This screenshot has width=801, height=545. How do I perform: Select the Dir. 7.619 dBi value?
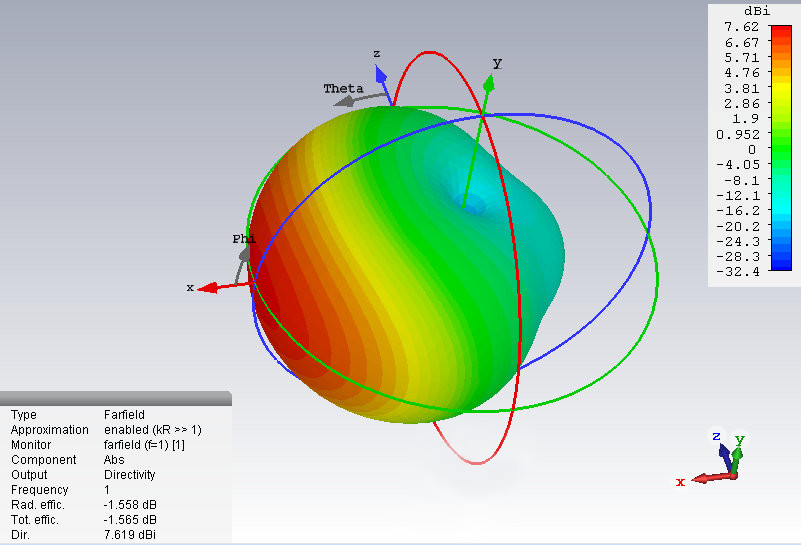(130, 535)
